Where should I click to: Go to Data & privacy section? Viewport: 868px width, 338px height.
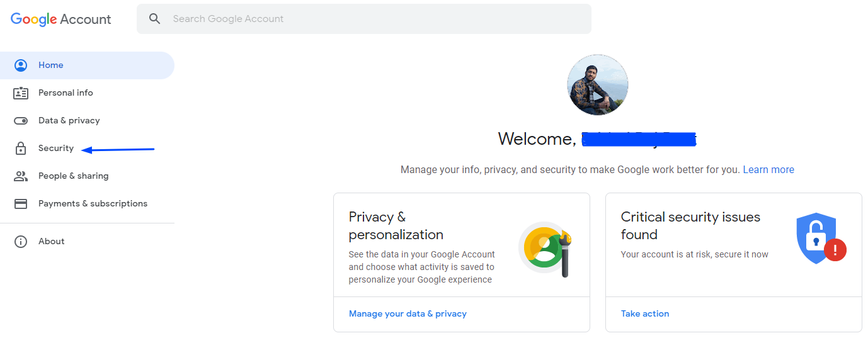pyautogui.click(x=69, y=121)
